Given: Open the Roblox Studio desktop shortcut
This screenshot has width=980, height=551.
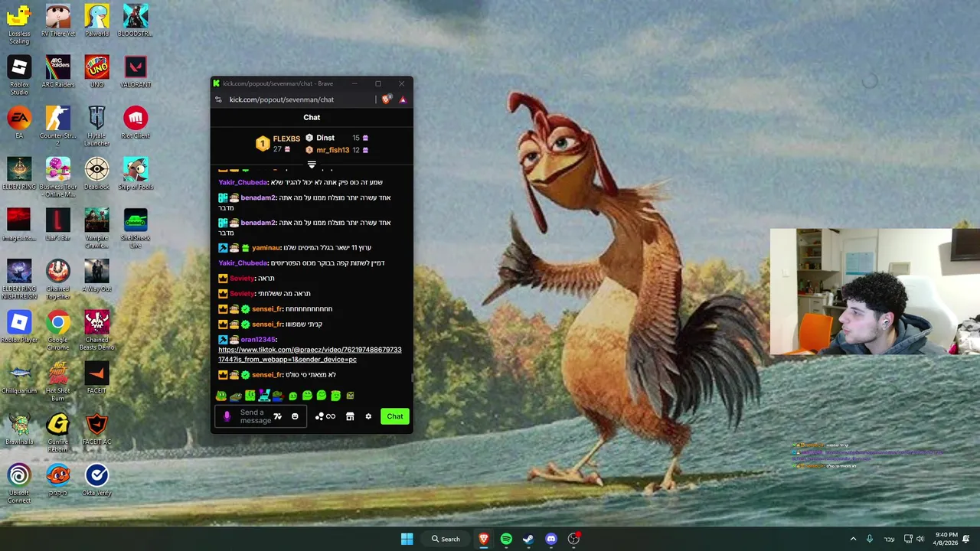Looking at the screenshot, I should (x=19, y=75).
